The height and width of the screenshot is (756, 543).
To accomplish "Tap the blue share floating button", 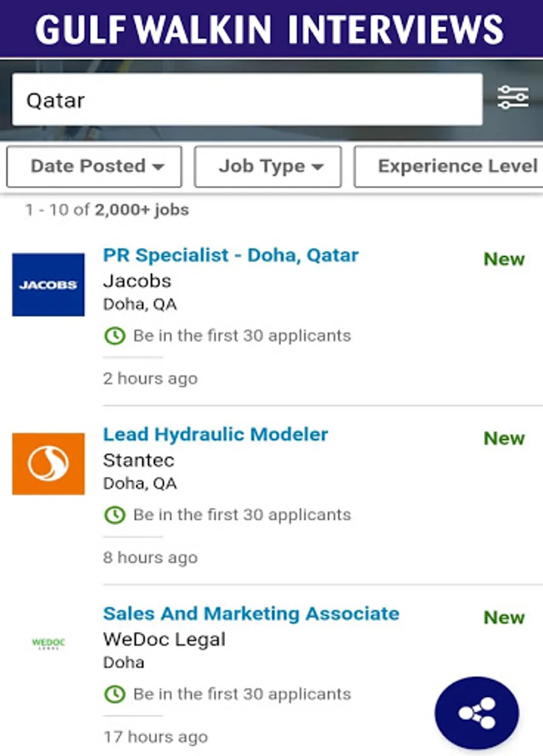I will tap(477, 713).
